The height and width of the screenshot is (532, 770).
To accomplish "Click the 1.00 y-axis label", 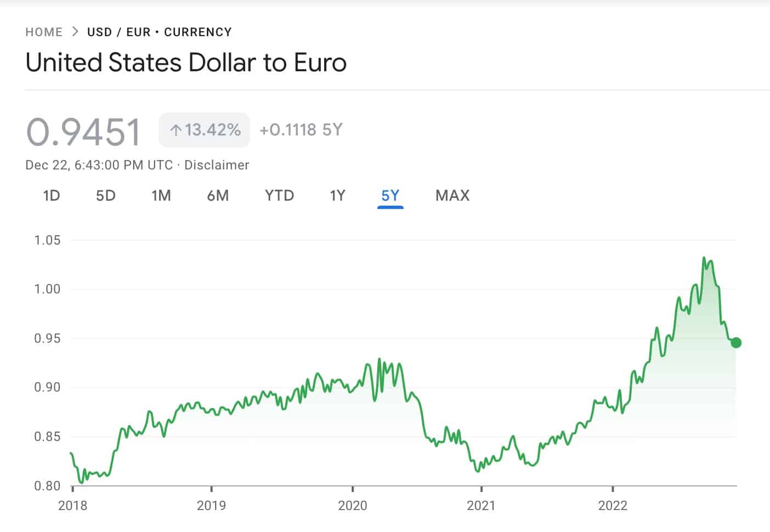I will pyautogui.click(x=47, y=289).
